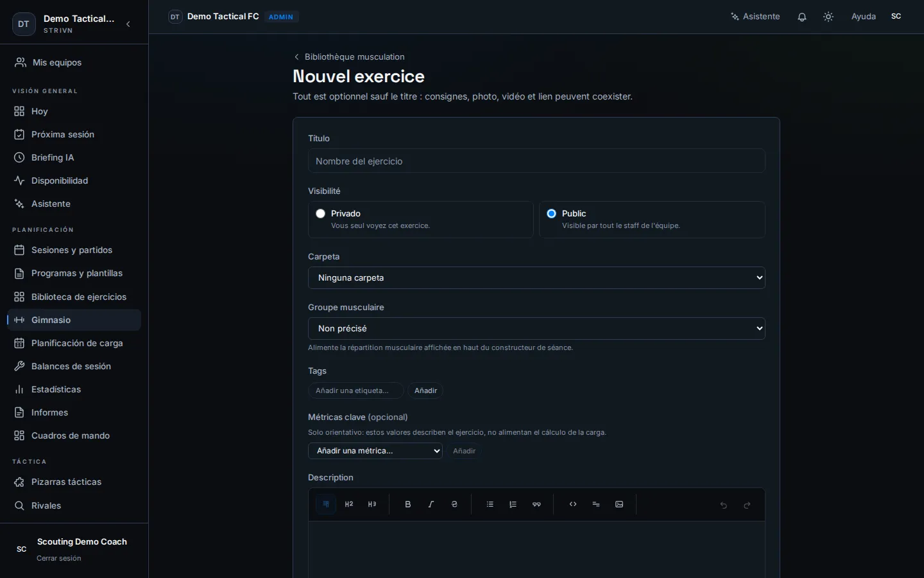Insert a bullet list in the description

(x=490, y=504)
